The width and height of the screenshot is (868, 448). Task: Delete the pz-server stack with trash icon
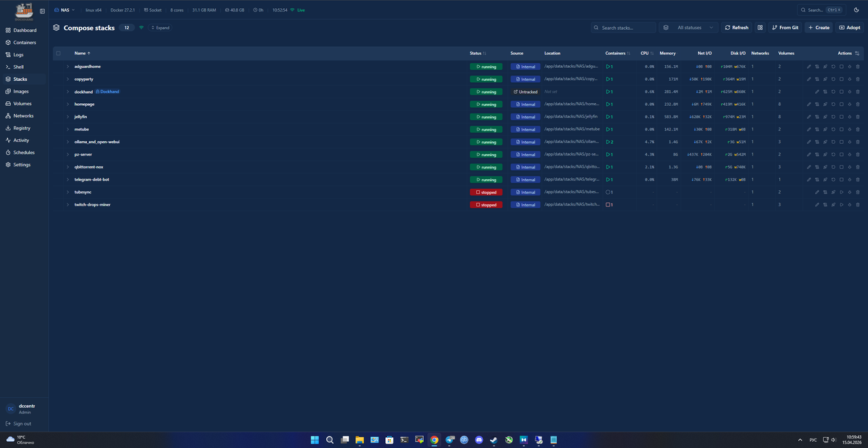[x=858, y=155]
